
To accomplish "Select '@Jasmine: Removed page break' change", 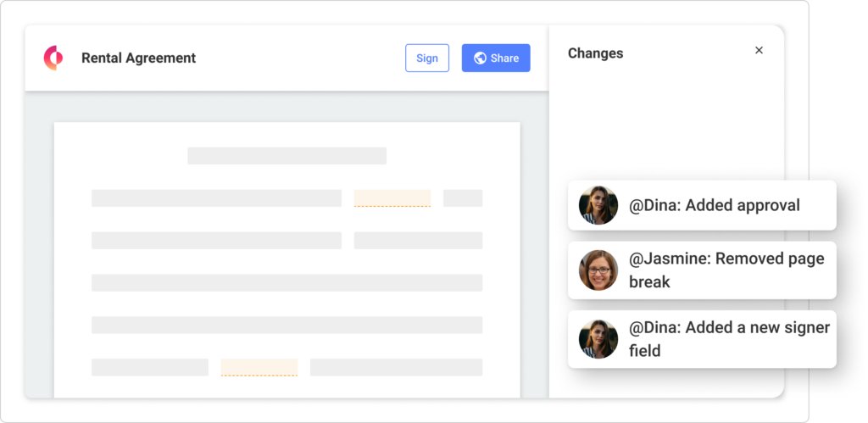I will pos(702,270).
